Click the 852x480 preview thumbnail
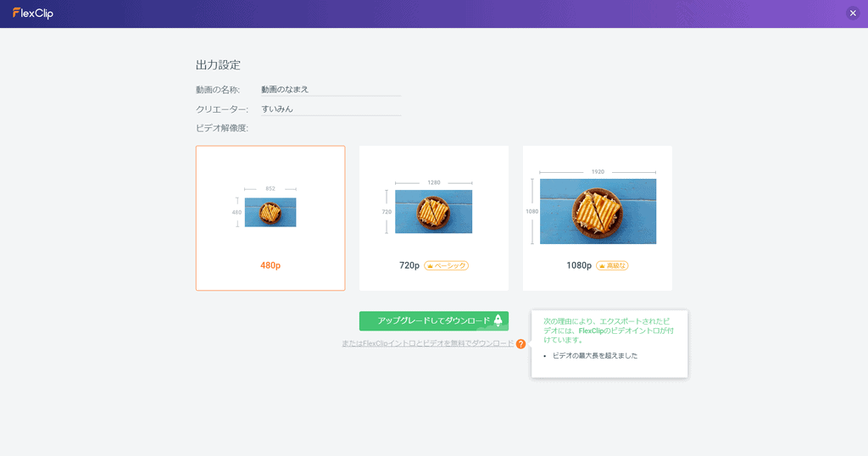The width and height of the screenshot is (868, 456). pos(270,212)
